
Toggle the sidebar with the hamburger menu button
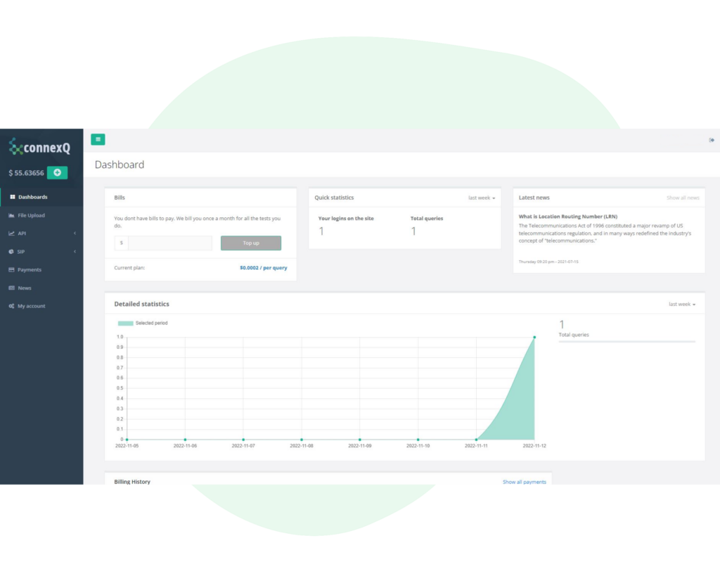[x=98, y=139]
